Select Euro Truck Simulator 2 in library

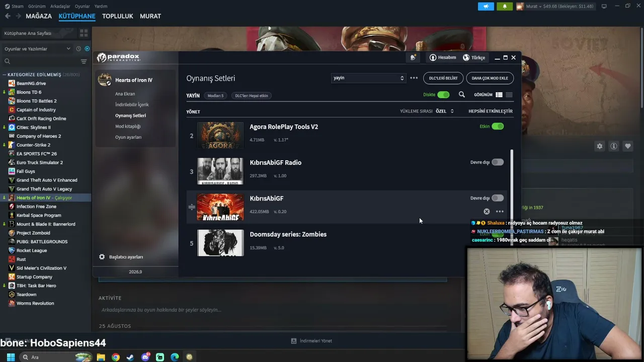tap(40, 162)
